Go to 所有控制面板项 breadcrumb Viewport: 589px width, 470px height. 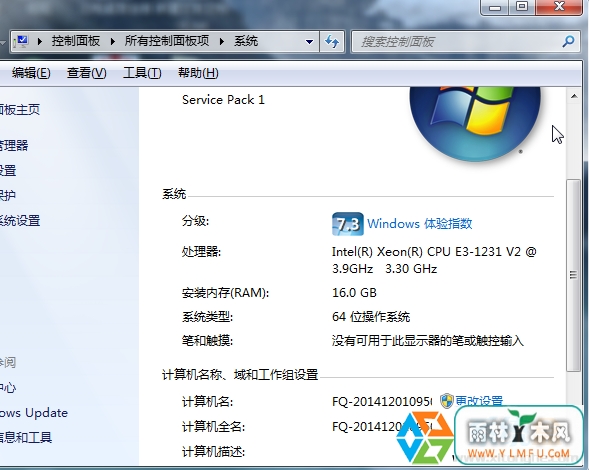[x=167, y=41]
